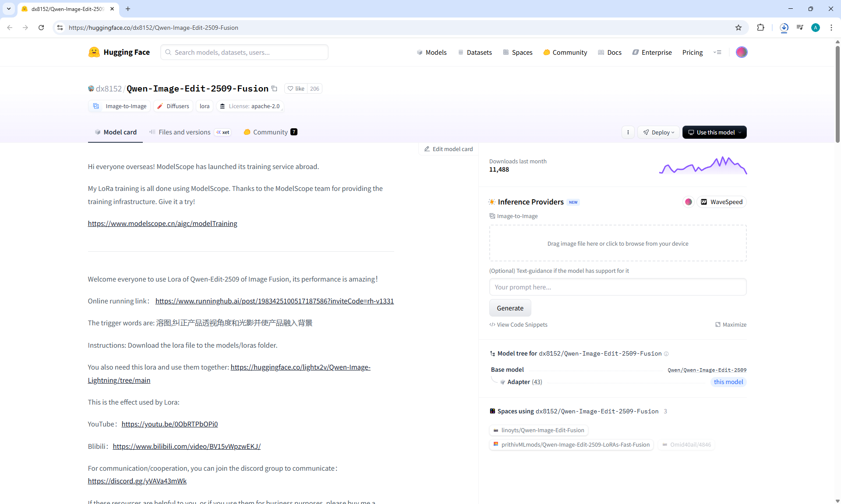This screenshot has width=841, height=504.
Task: Open the three-dot more options menu
Action: coord(628,132)
